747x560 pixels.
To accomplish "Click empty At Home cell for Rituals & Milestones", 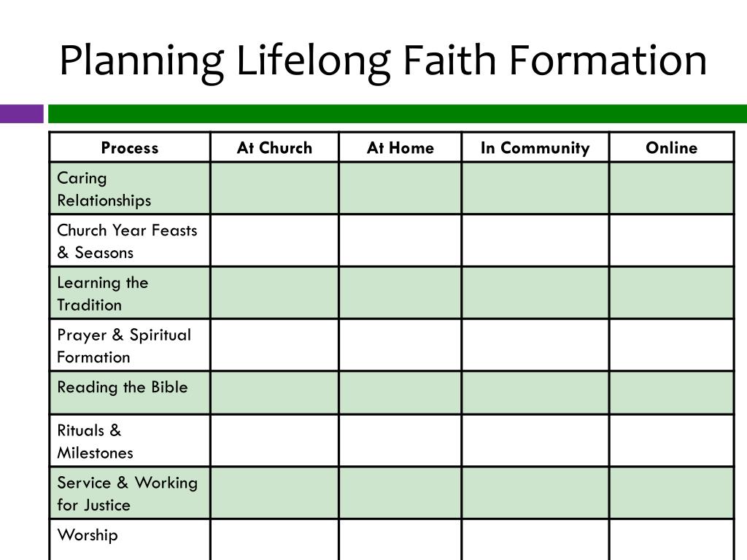I will 400,441.
